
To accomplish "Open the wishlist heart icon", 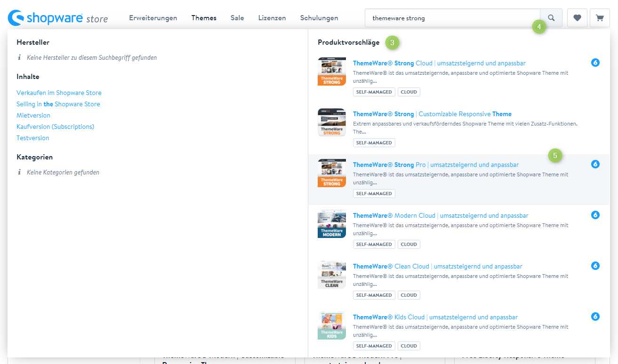I will click(x=577, y=18).
